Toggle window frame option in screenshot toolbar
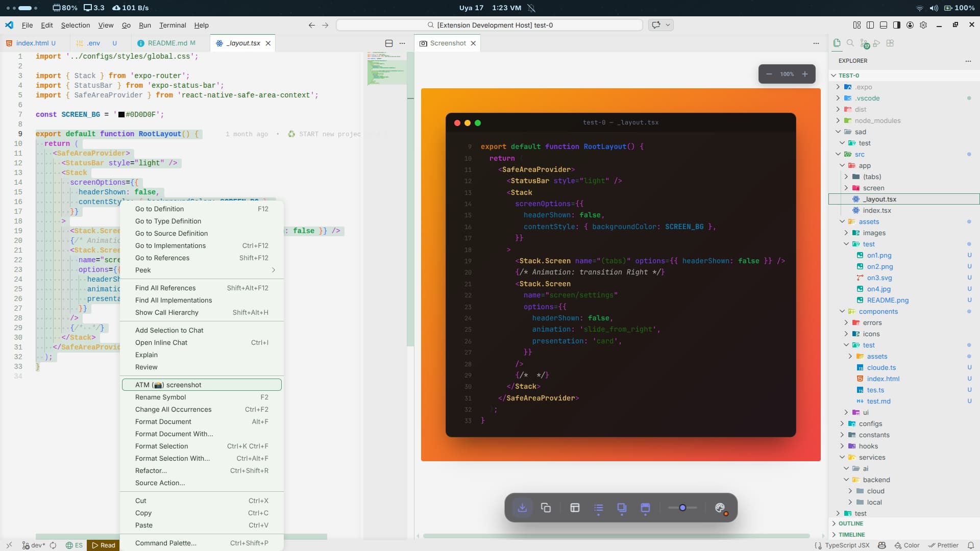 [645, 508]
